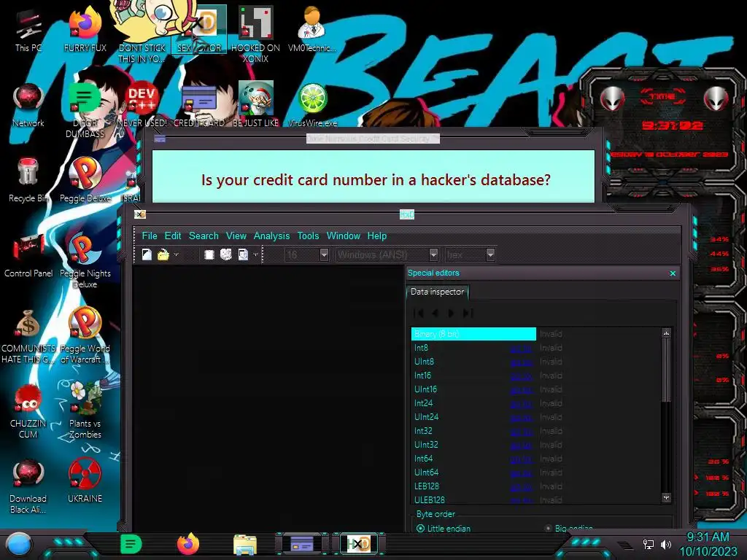747x560 pixels.
Task: Select the Control Panel desktop icon
Action: click(x=28, y=255)
